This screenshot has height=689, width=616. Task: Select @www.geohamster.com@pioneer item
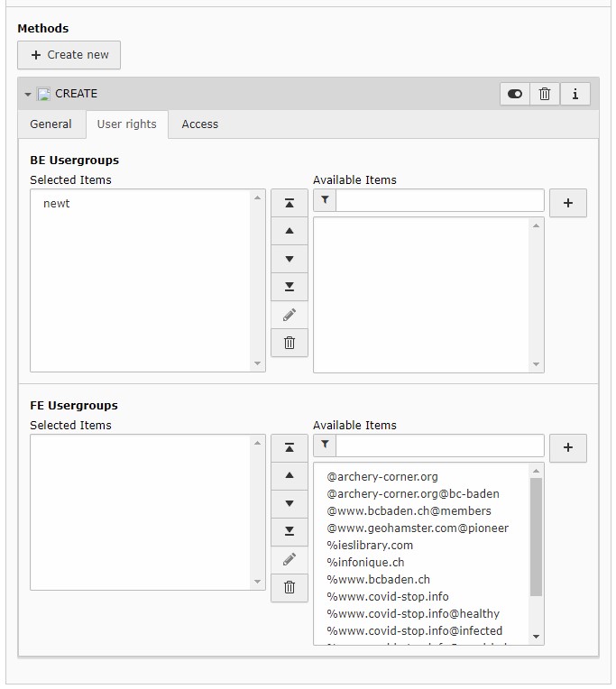pos(418,528)
